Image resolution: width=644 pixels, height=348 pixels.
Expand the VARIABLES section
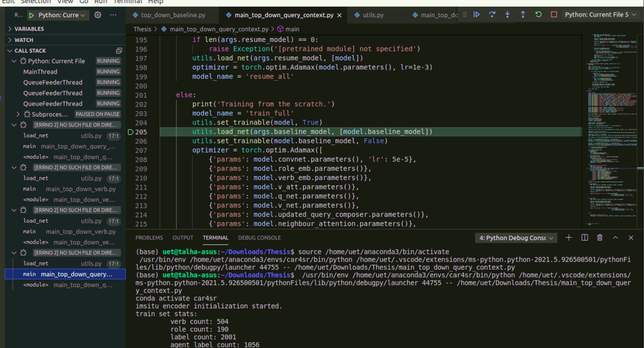[29, 29]
